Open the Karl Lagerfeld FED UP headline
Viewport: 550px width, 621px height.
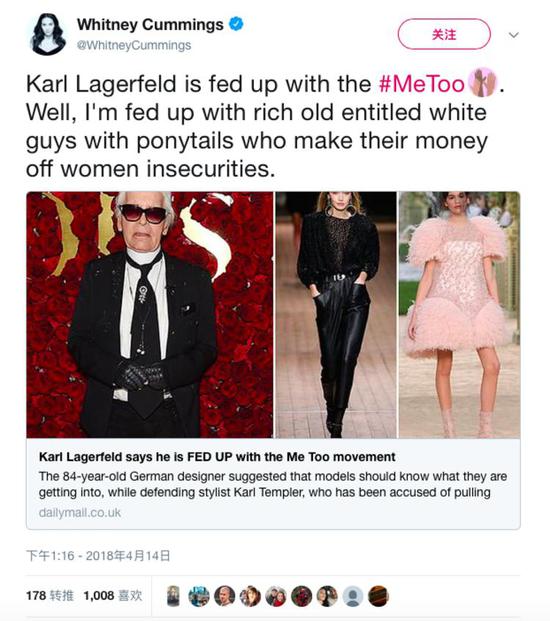coord(217,457)
